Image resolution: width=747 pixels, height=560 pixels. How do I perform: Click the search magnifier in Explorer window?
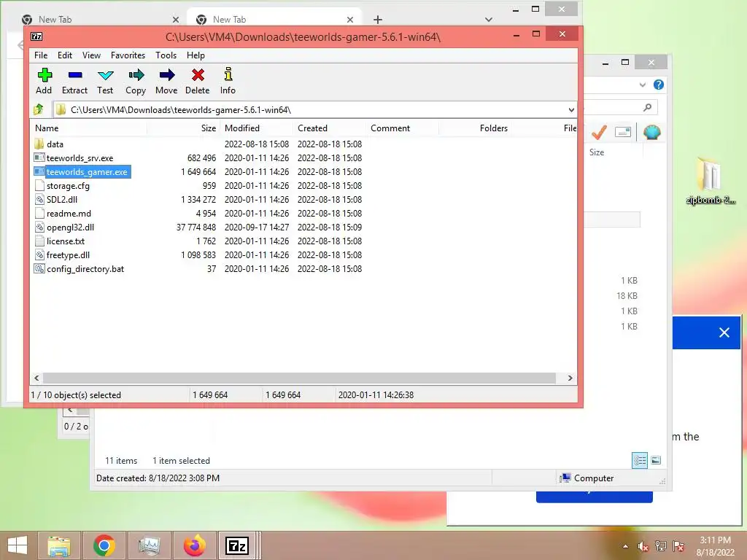(647, 108)
